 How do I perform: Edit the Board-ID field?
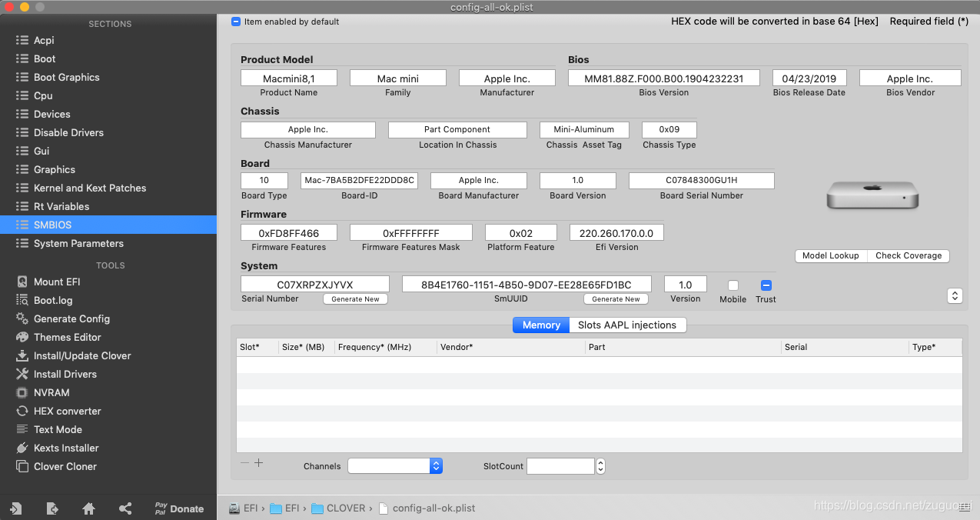(x=360, y=180)
